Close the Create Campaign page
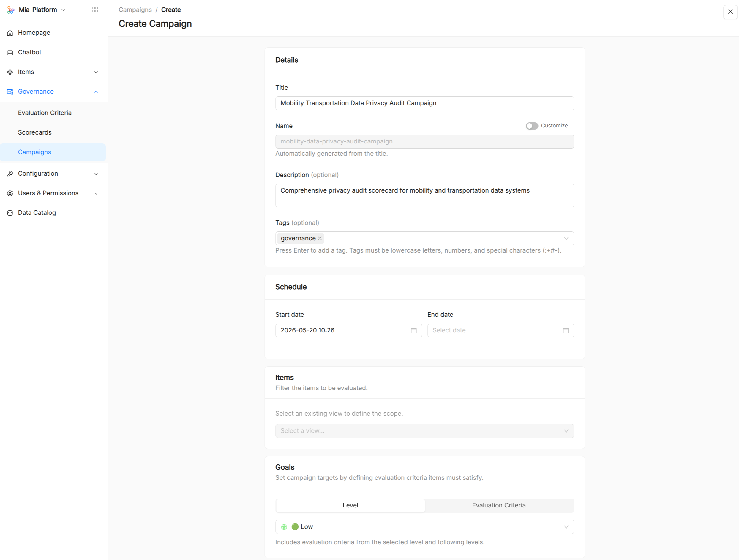The width and height of the screenshot is (739, 560). pyautogui.click(x=730, y=12)
